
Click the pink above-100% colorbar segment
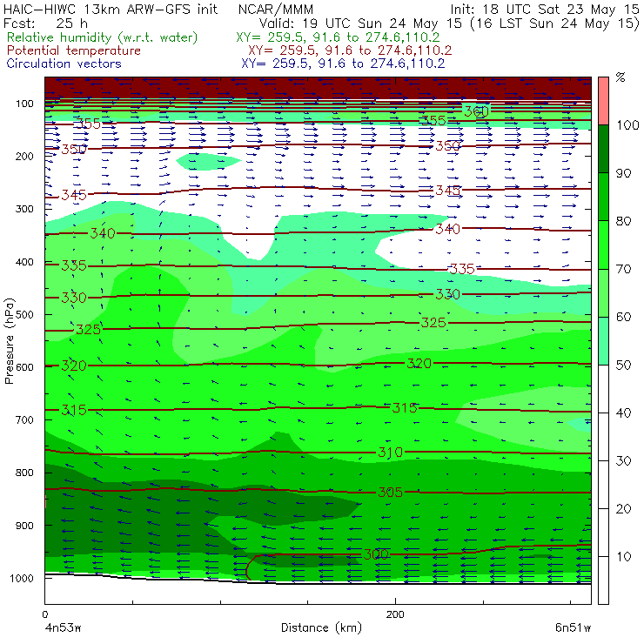[603, 101]
